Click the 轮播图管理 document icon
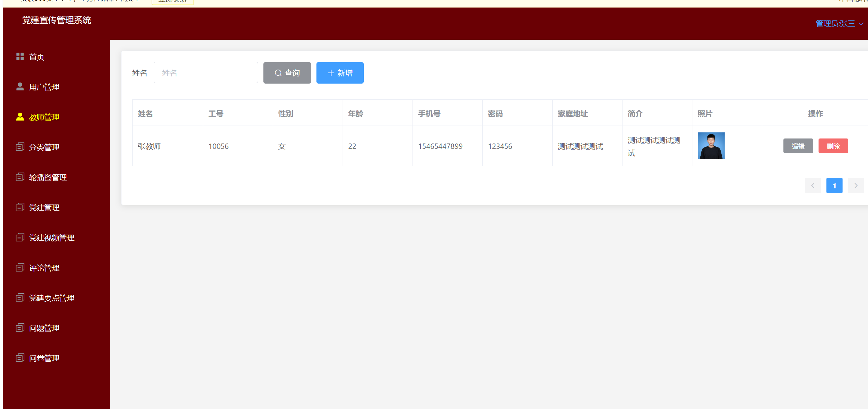Image resolution: width=868 pixels, height=409 pixels. tap(20, 177)
